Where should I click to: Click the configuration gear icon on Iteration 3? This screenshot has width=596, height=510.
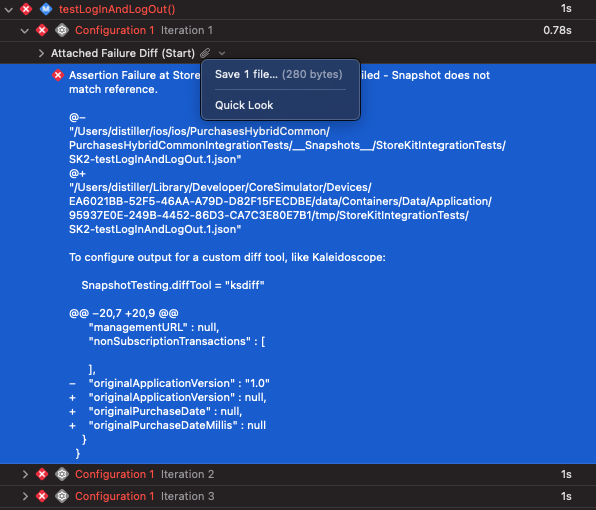click(62, 496)
